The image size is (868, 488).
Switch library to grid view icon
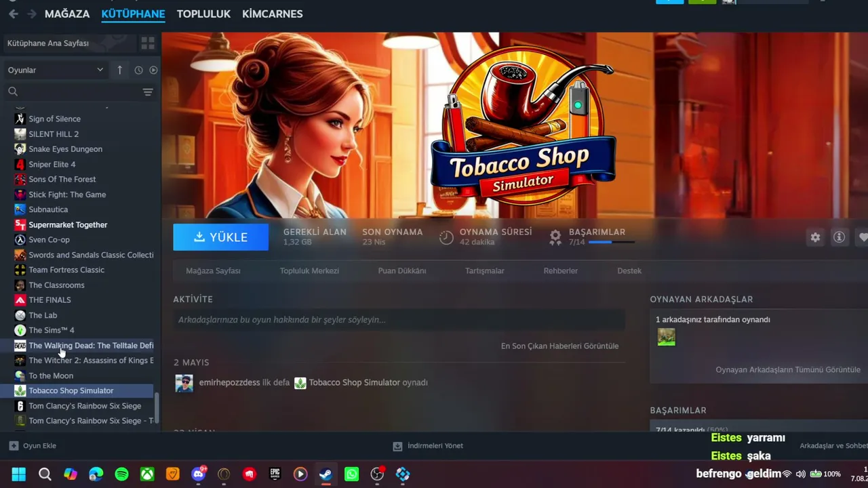tap(148, 43)
